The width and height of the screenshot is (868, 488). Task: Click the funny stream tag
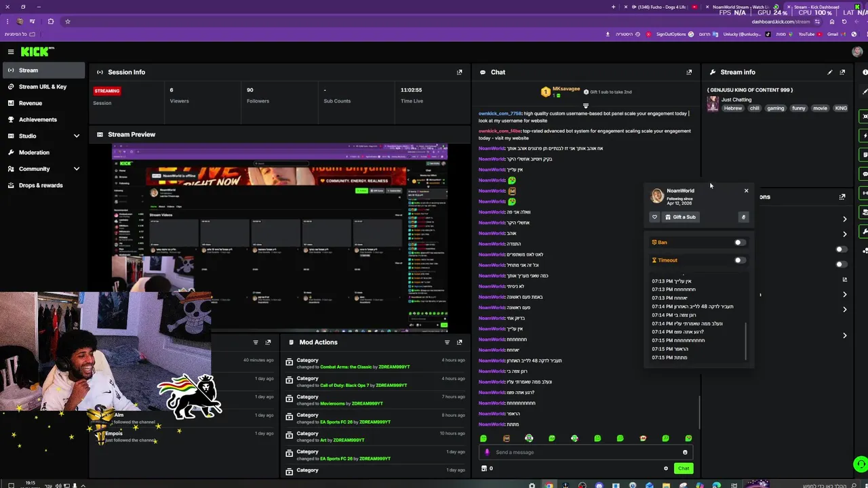pos(799,108)
